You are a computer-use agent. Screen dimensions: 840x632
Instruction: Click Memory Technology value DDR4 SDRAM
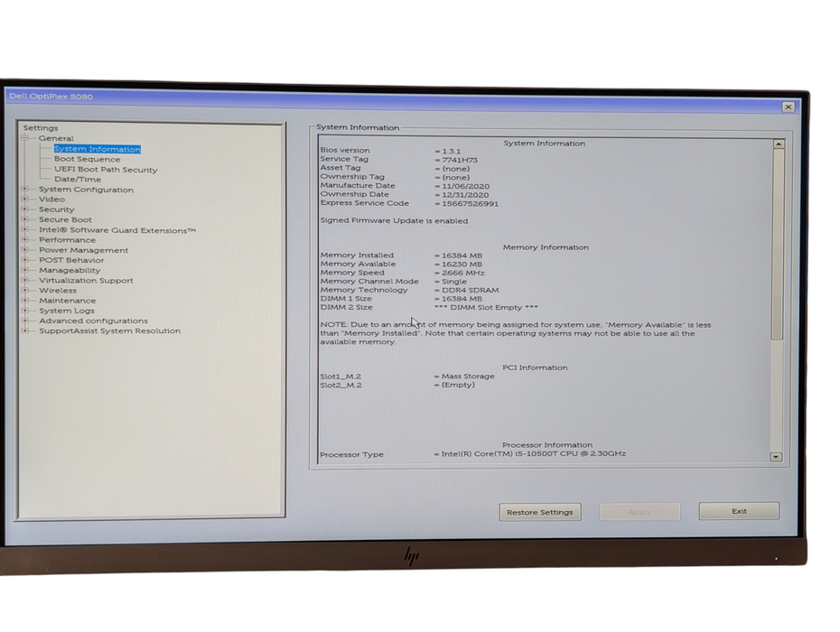470,290
